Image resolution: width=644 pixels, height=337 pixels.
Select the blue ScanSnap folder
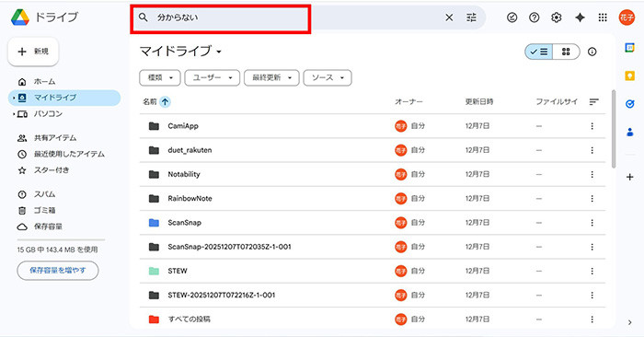pos(372,223)
